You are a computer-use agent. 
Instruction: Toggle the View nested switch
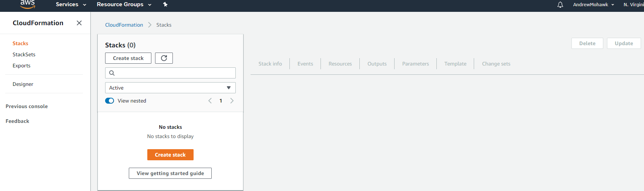point(110,101)
